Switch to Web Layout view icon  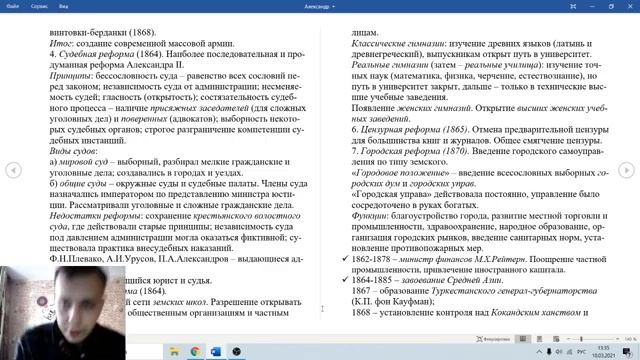click(x=556, y=339)
